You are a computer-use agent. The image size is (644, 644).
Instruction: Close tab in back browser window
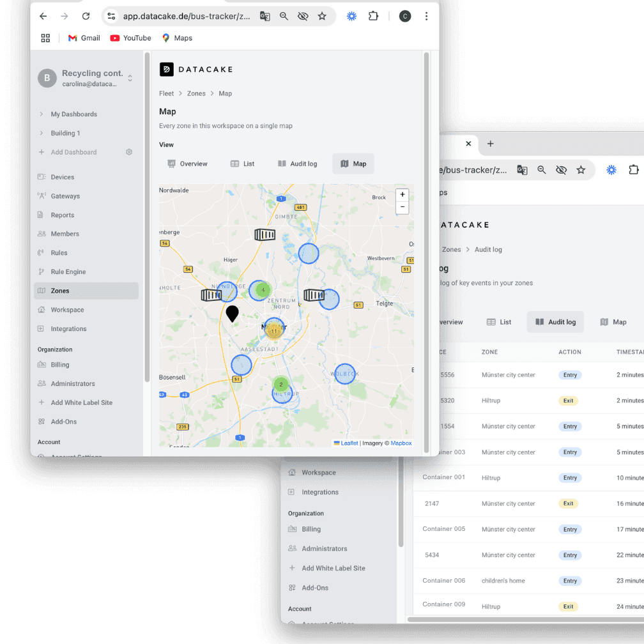pos(469,144)
